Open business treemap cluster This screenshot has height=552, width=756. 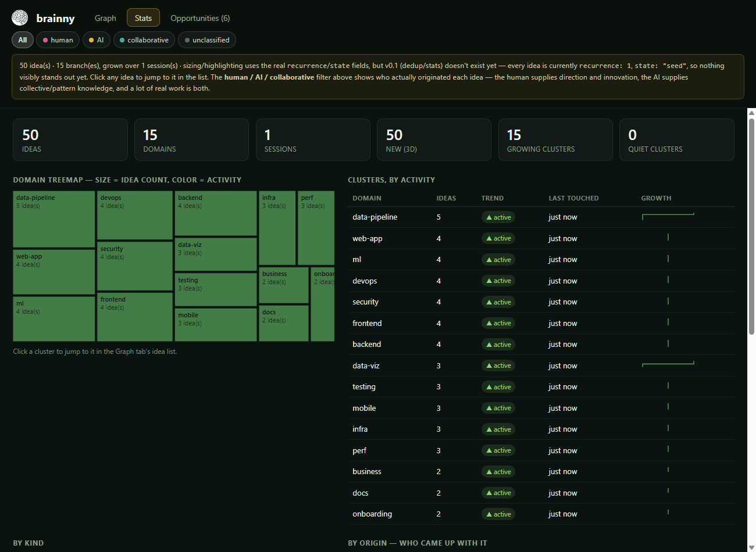point(284,285)
